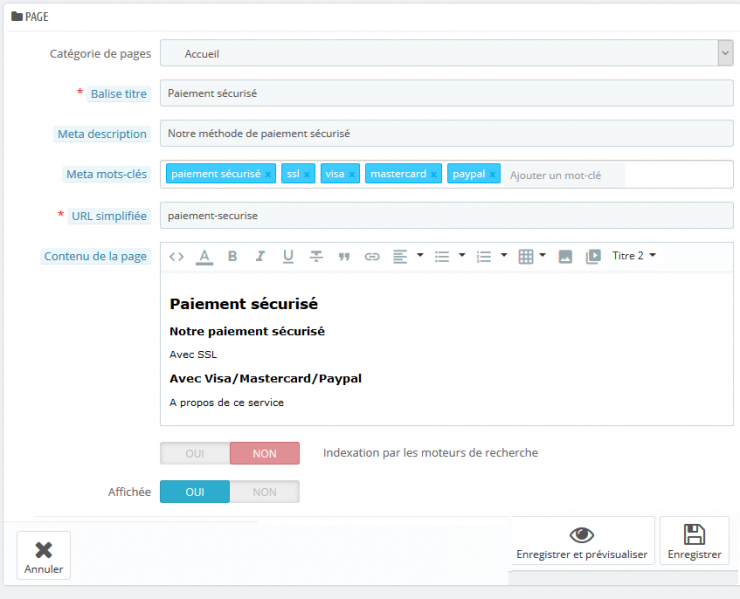This screenshot has width=740, height=599.
Task: Focus the Meta description input field
Action: pyautogui.click(x=446, y=133)
